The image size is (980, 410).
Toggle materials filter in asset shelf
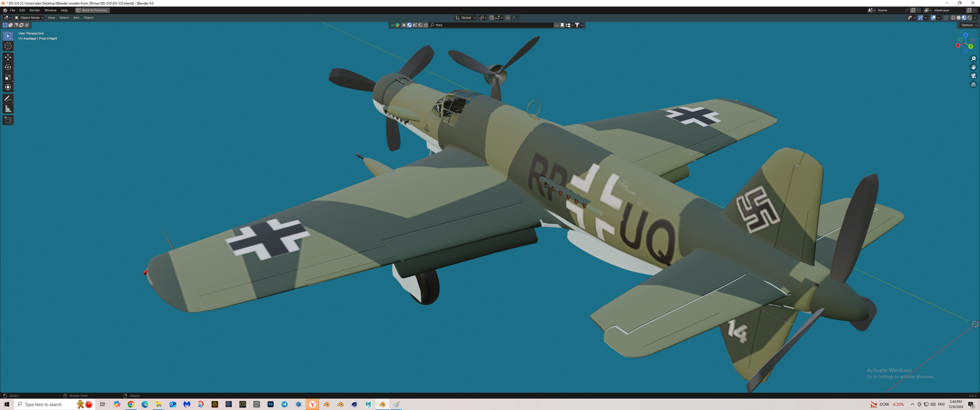409,25
